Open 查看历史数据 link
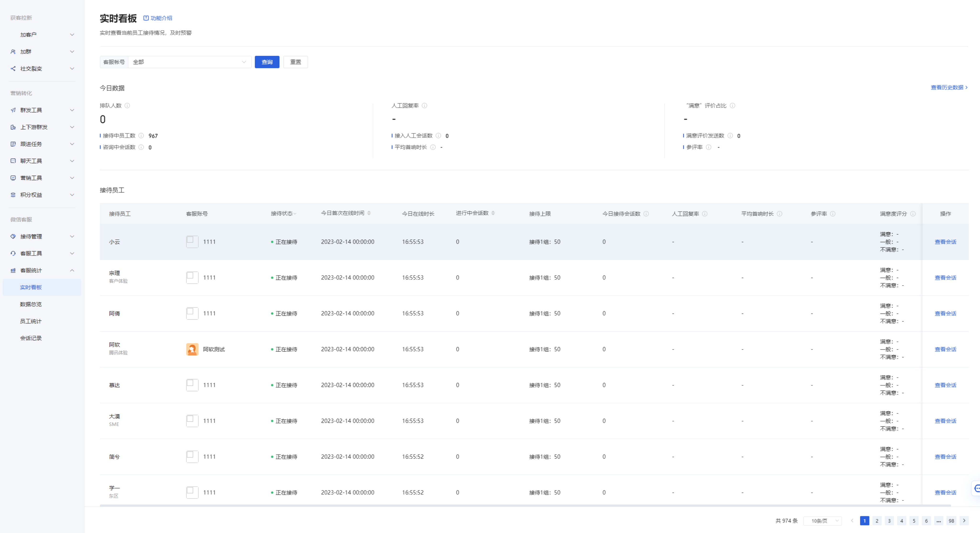980x533 pixels. pyautogui.click(x=948, y=87)
